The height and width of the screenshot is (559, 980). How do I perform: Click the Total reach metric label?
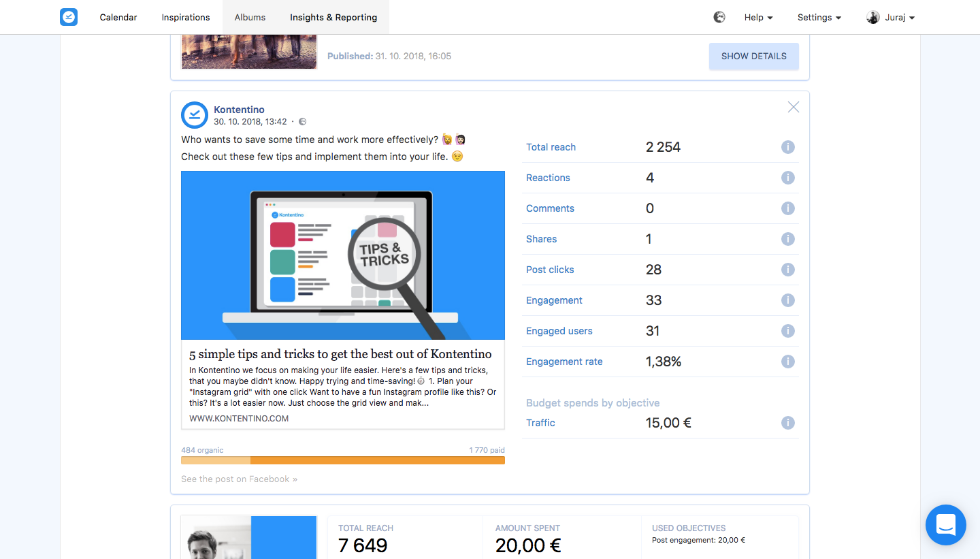(551, 147)
